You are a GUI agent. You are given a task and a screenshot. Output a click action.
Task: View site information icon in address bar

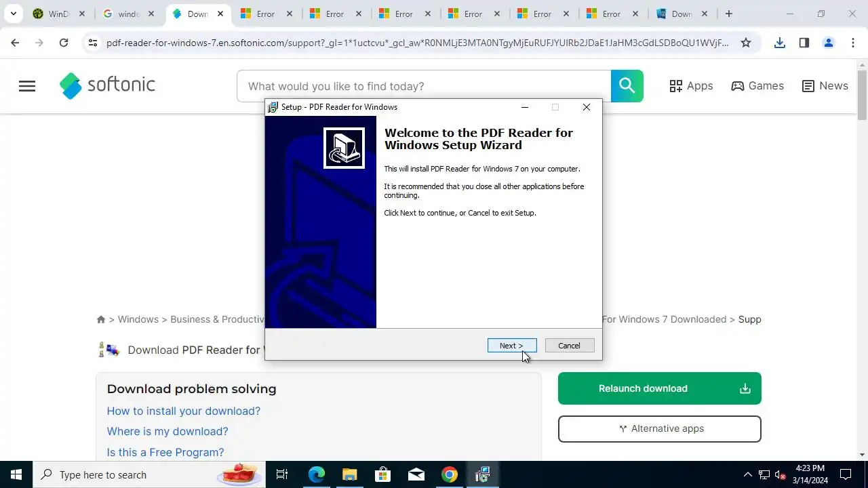[94, 43]
